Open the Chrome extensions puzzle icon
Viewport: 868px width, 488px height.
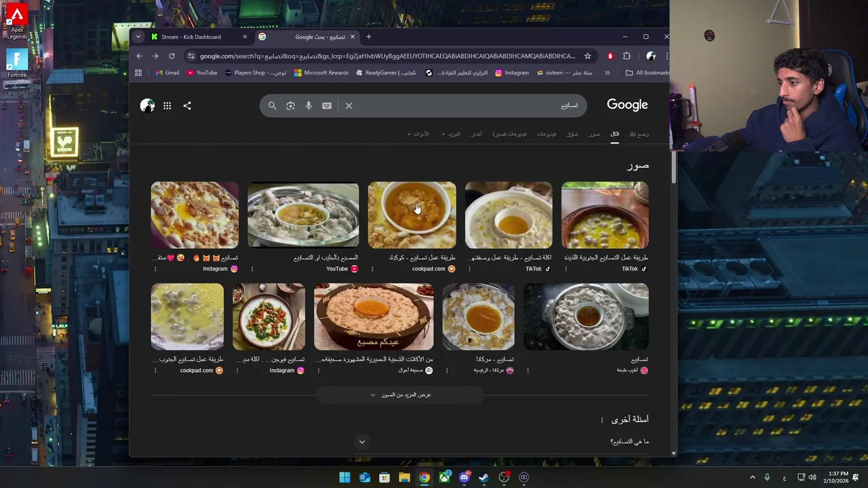[x=627, y=56]
